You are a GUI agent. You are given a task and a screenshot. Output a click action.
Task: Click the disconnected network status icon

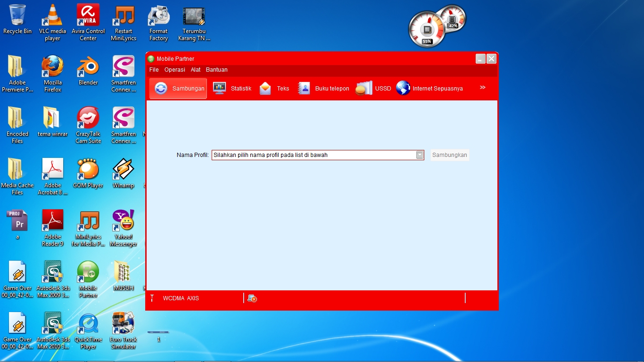(x=252, y=298)
